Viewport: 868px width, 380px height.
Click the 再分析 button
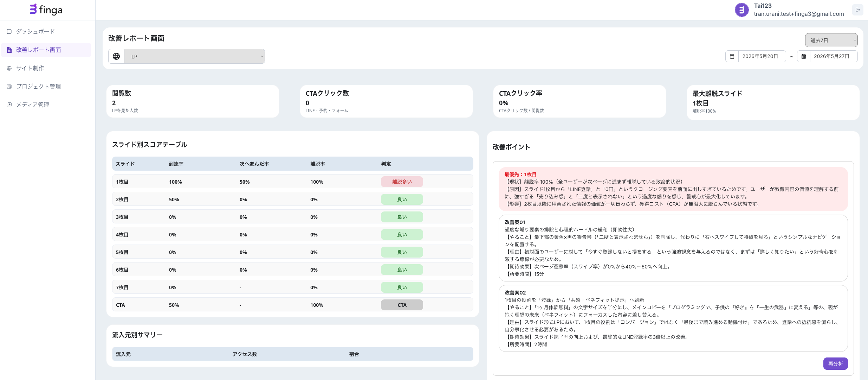tap(835, 363)
